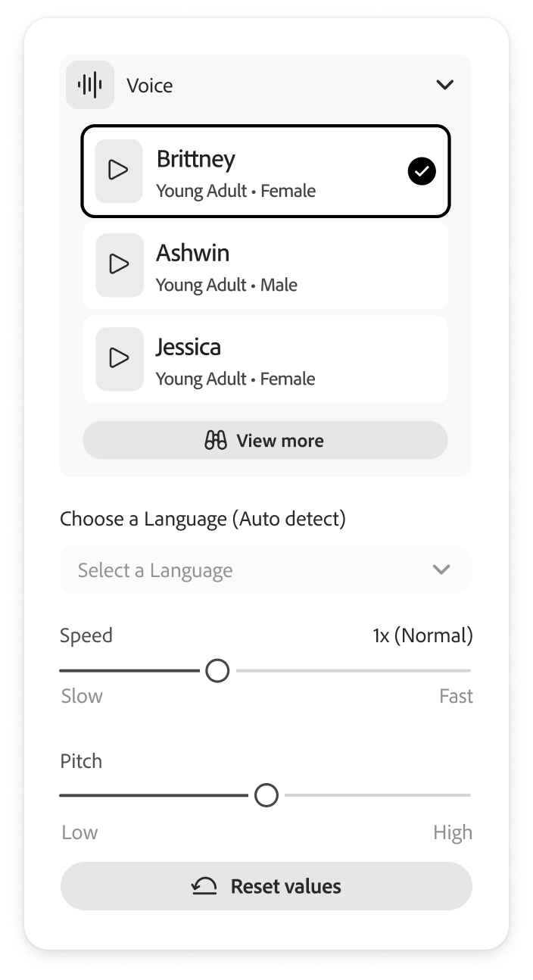The height and width of the screenshot is (980, 533).
Task: Click the chevron on the language selector
Action: (x=441, y=570)
